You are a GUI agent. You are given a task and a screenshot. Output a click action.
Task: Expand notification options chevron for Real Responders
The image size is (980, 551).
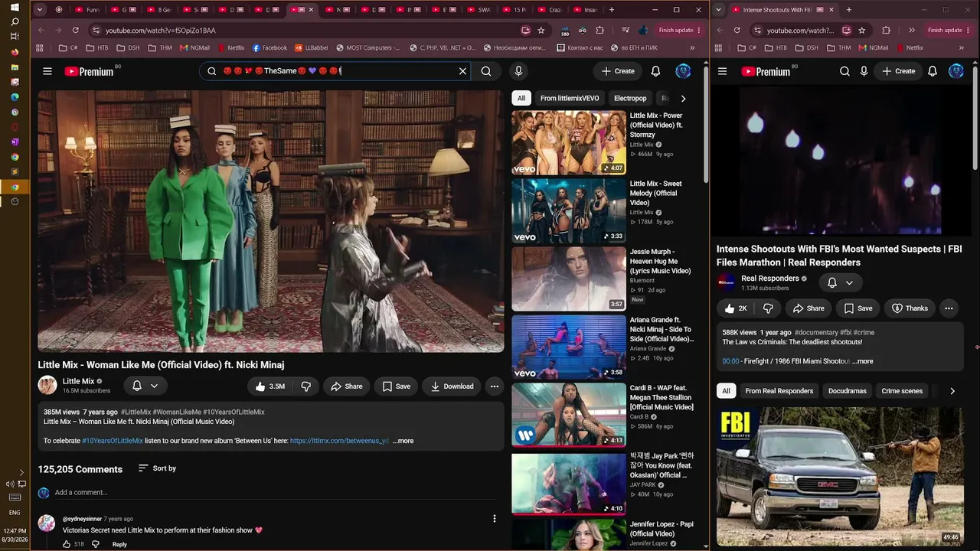pos(849,282)
